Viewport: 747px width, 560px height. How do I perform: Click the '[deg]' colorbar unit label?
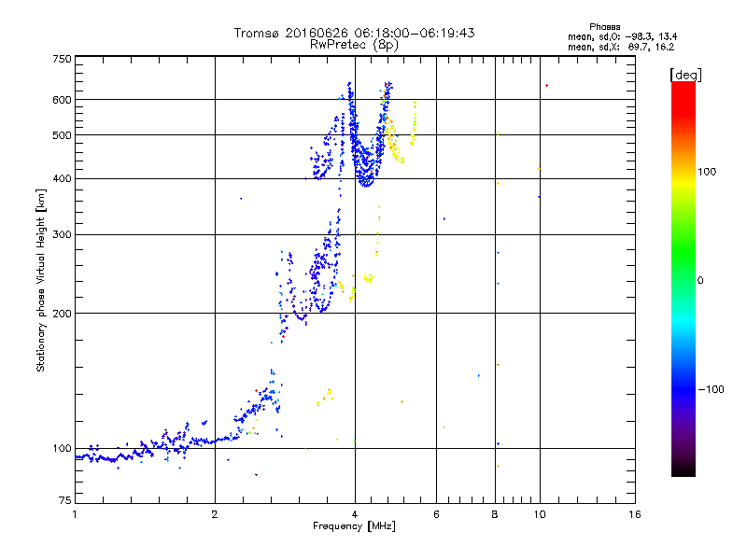pos(685,75)
